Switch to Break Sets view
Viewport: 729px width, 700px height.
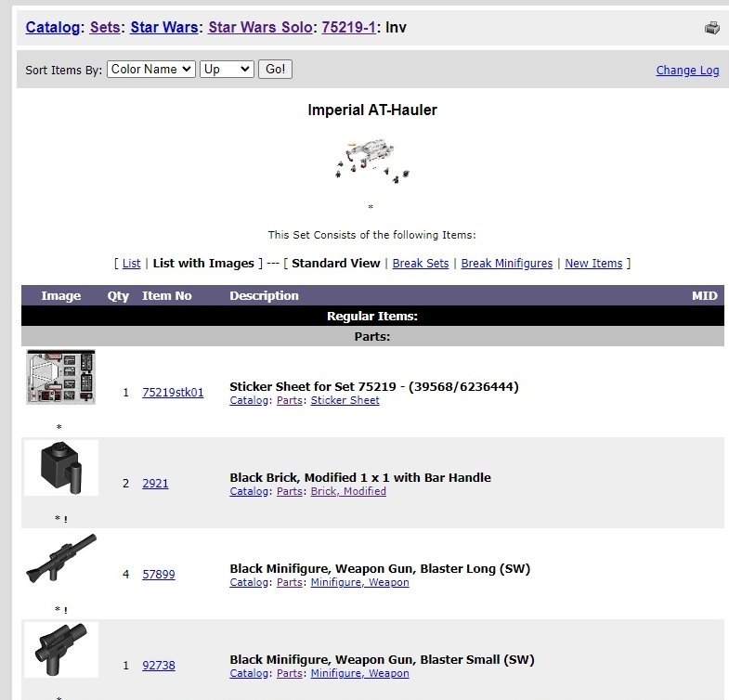(x=421, y=264)
